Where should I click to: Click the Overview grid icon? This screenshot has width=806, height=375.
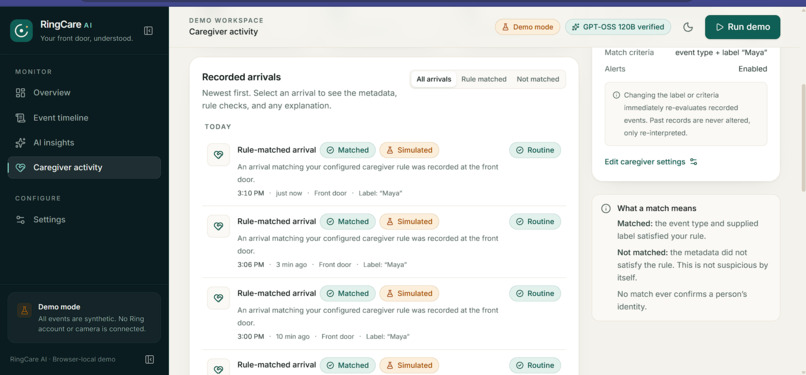point(21,93)
